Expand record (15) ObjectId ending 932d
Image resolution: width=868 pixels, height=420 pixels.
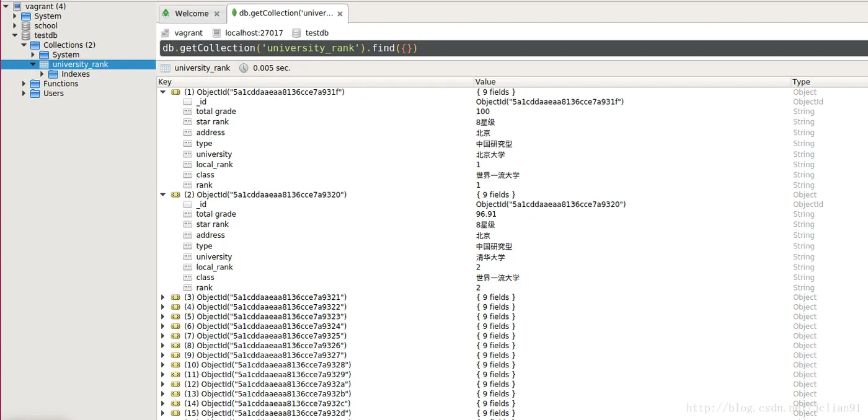coord(163,413)
